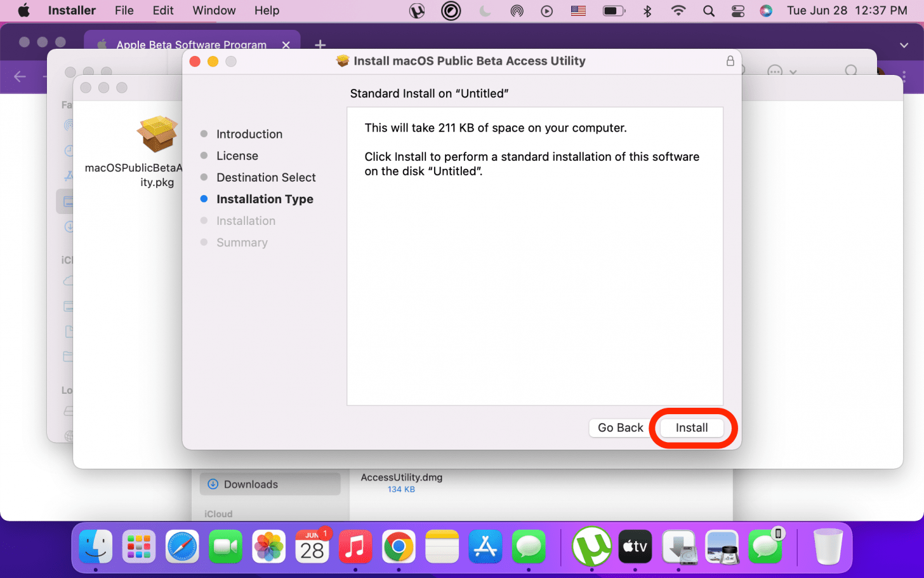
Task: Open the Installer menu
Action: (72, 10)
